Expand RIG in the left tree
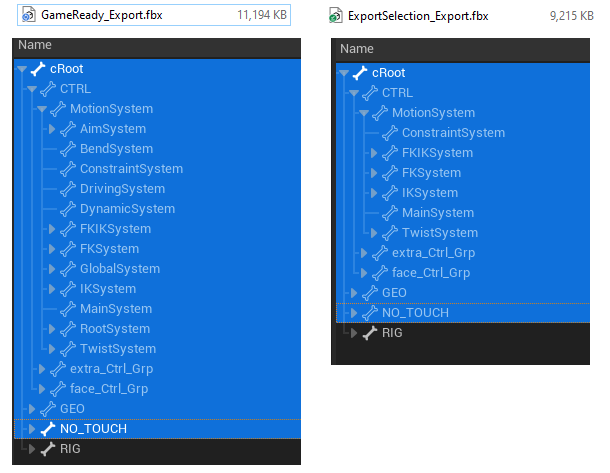The width and height of the screenshot is (610, 473). tap(32, 449)
